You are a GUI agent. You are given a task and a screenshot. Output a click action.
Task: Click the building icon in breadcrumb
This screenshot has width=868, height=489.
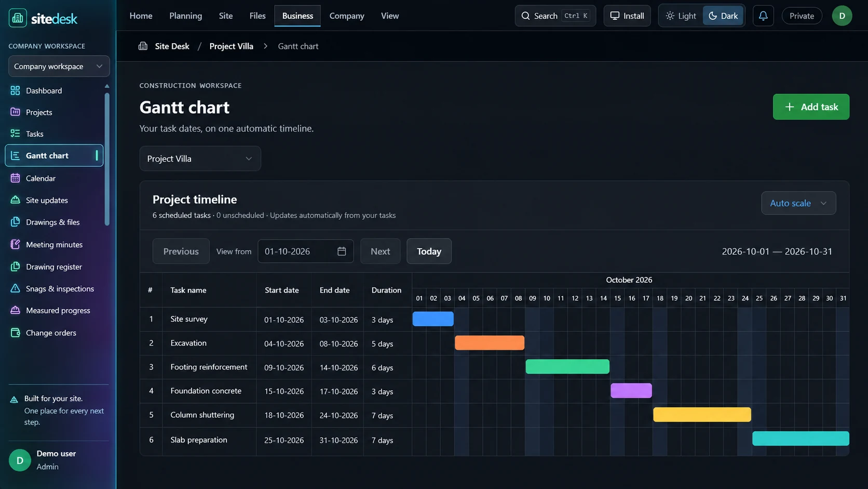143,46
